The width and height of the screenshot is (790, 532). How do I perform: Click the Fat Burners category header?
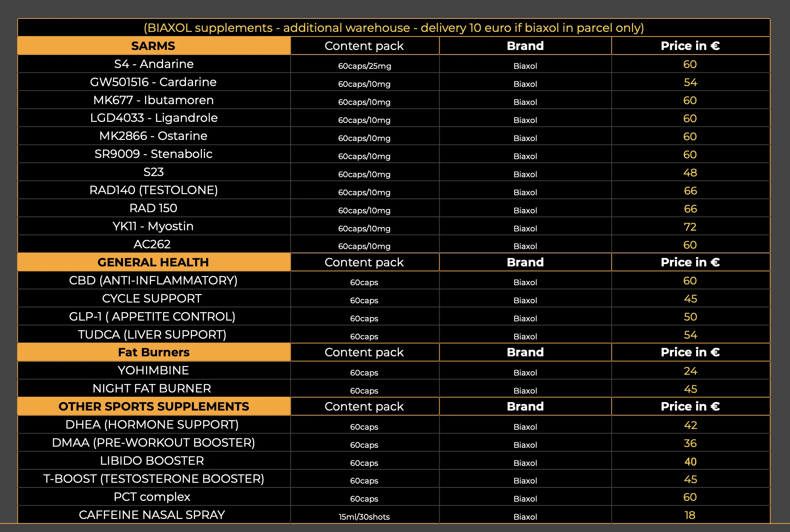(x=154, y=352)
